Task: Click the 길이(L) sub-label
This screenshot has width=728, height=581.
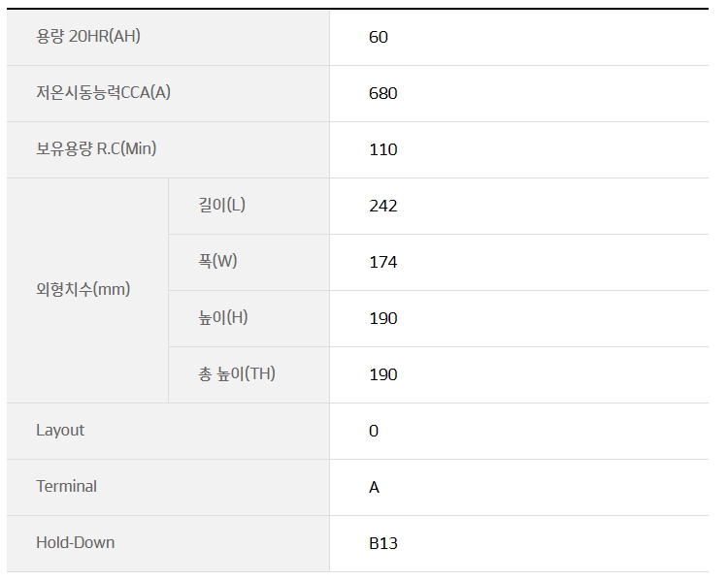Action: tap(222, 205)
